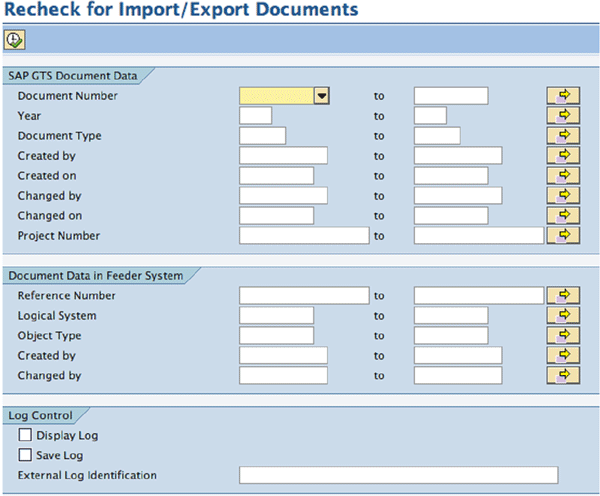Viewport: 600px width, 496px height.
Task: Open multiple selection for Changed on
Action: (563, 215)
